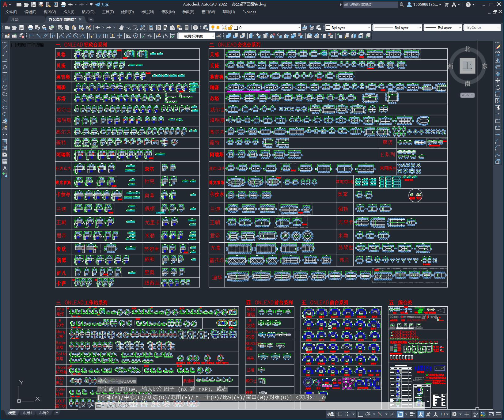Select the Rotate tool in modify toolbar
Viewport: 504px width, 420px height.
pyautogui.click(x=498, y=87)
